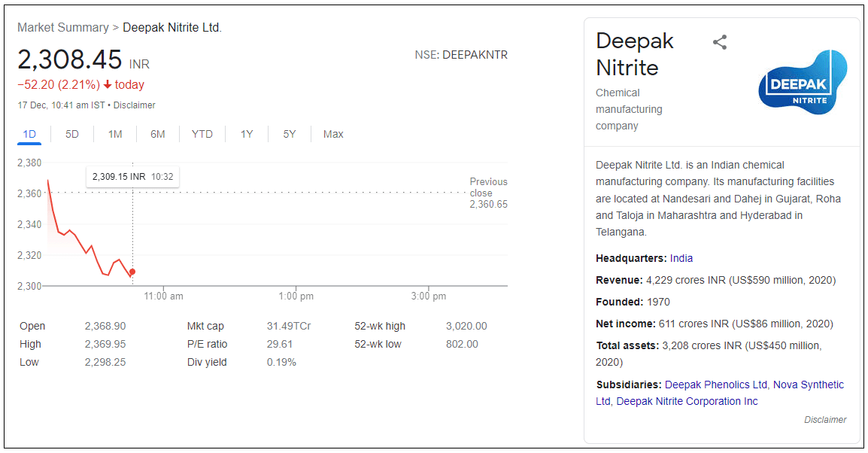Open Deepak Nitrite Corporation Inc link
Viewport: 868px width, 453px height.
coord(687,401)
